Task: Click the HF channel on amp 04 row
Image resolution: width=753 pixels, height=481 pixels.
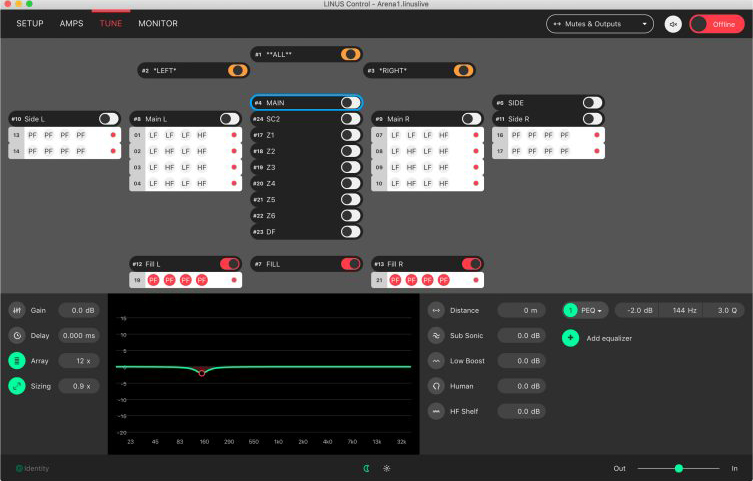Action: coord(202,183)
